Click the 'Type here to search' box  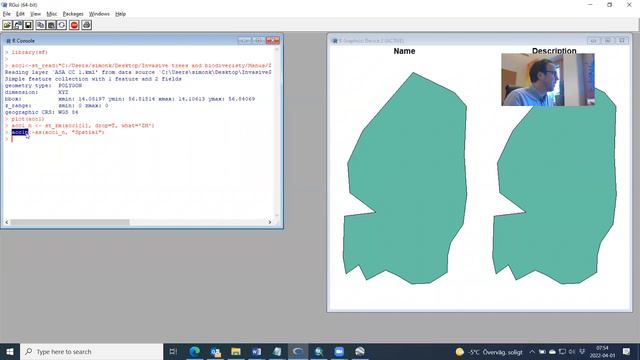point(92,351)
